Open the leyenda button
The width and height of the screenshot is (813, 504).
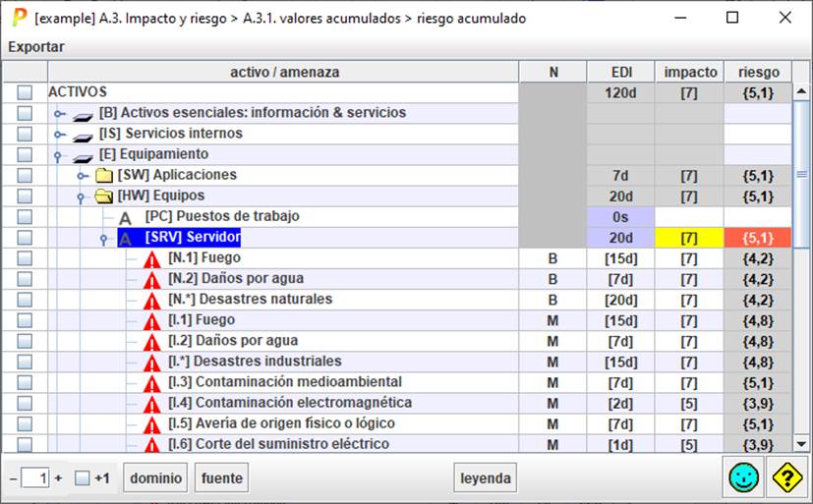(486, 478)
